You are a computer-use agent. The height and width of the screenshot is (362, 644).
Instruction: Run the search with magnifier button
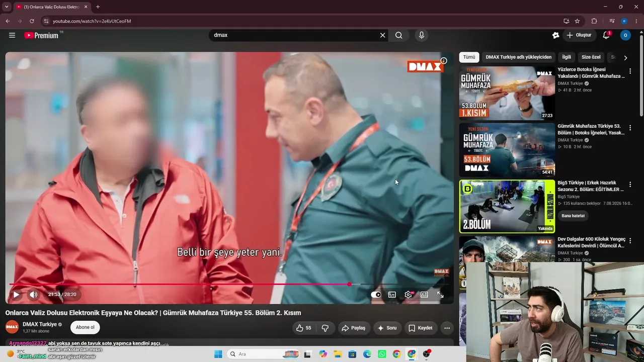pos(399,35)
